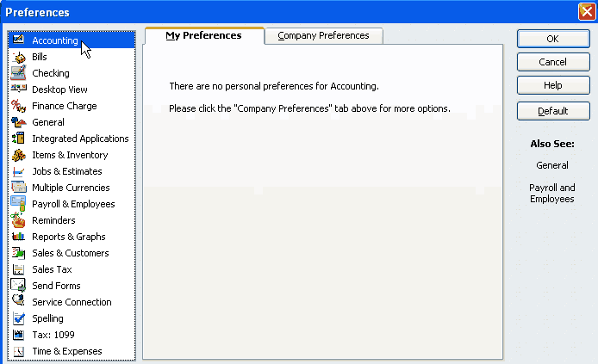Click the Default button
This screenshot has width=598, height=364.
click(x=552, y=111)
